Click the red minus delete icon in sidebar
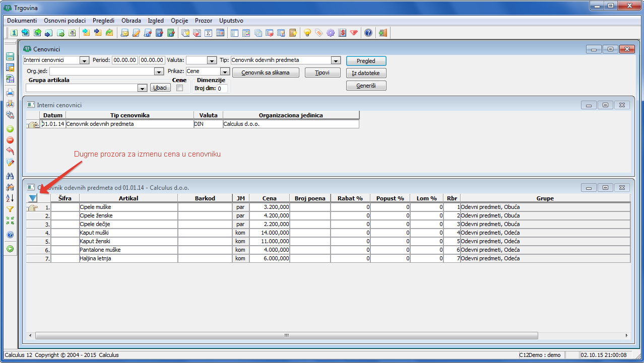 [10, 140]
